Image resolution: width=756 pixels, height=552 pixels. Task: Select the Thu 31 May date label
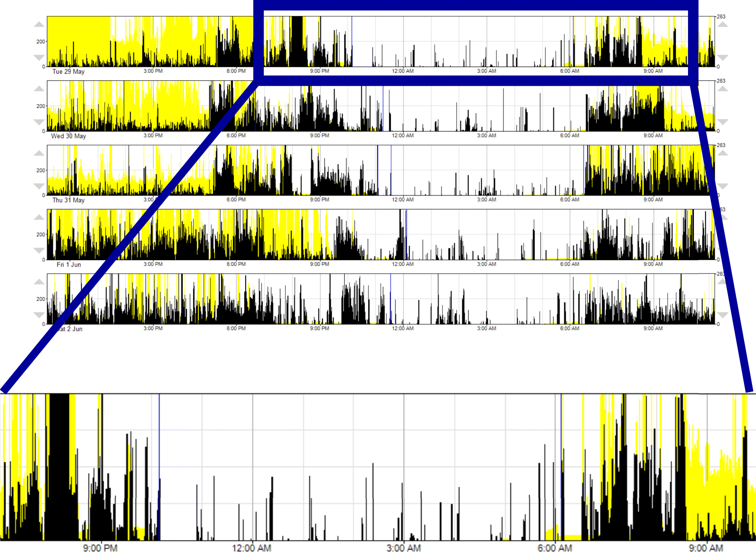click(68, 200)
